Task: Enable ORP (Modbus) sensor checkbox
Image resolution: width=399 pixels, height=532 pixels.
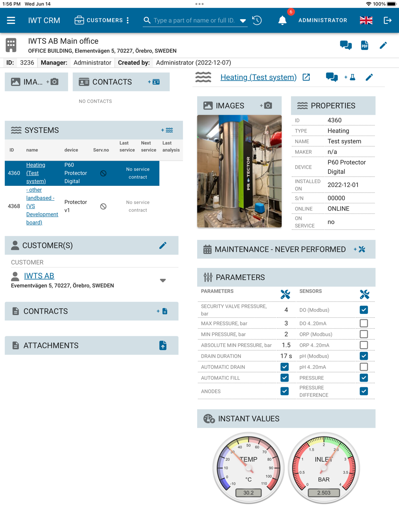Action: (x=364, y=334)
